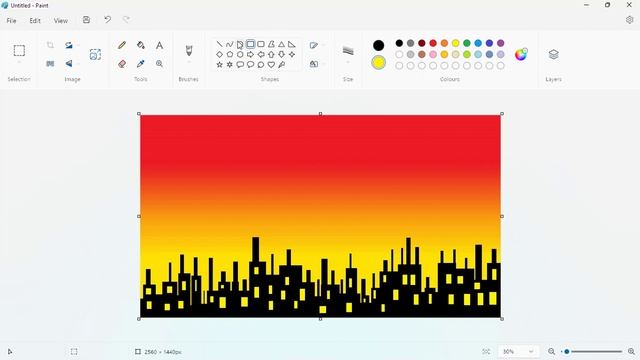Pick the Down arrow shape
The image size is (640, 360).
[x=282, y=54]
